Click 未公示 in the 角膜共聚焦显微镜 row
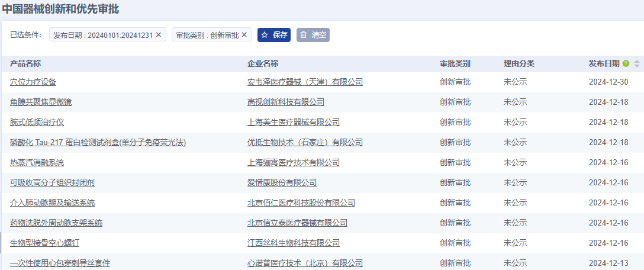Viewport: 644px width, 270px height. pos(515,102)
